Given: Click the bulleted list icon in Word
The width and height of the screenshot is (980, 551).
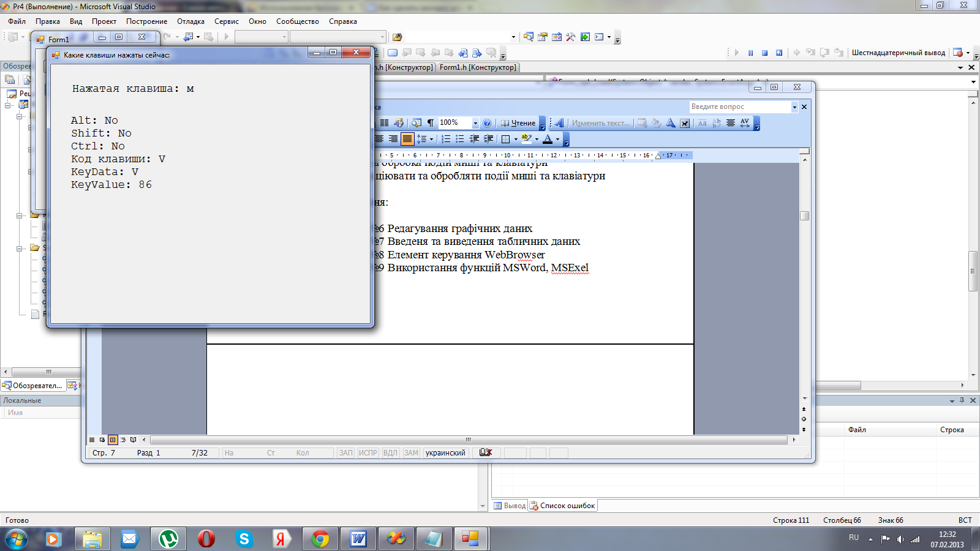Looking at the screenshot, I should tap(460, 139).
